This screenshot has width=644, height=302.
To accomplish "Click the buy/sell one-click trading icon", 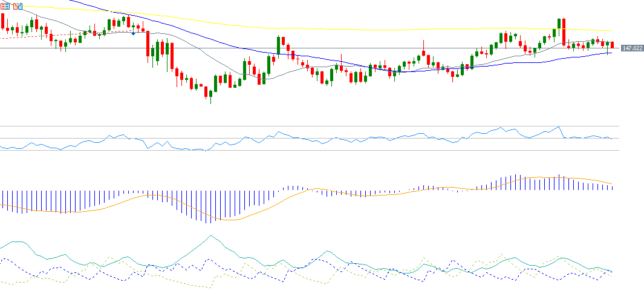I will pyautogui.click(x=18, y=6).
